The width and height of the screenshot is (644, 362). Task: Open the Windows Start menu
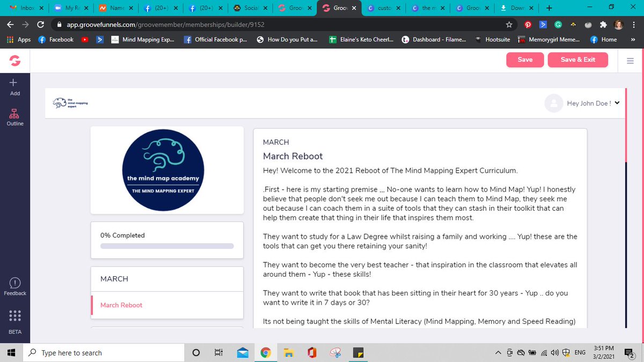click(x=12, y=352)
